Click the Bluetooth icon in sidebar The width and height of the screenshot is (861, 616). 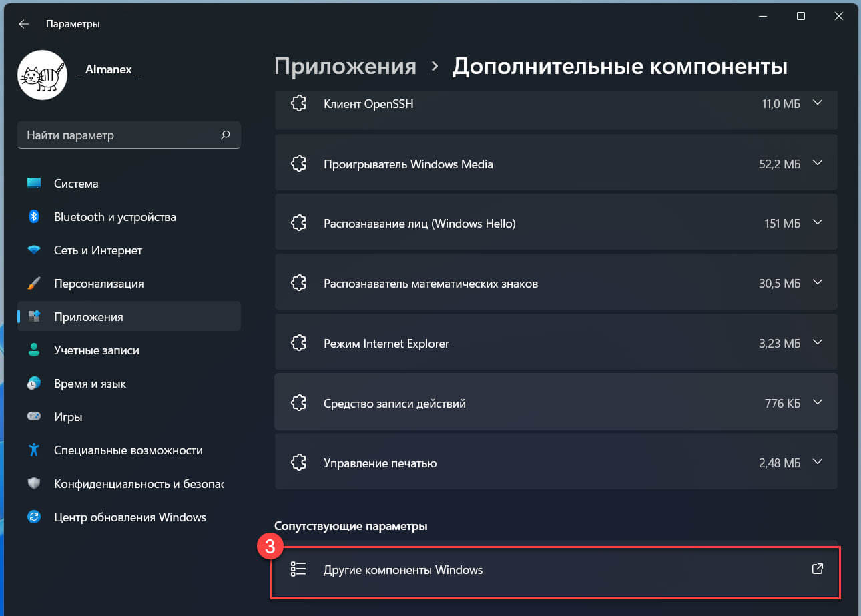click(34, 216)
